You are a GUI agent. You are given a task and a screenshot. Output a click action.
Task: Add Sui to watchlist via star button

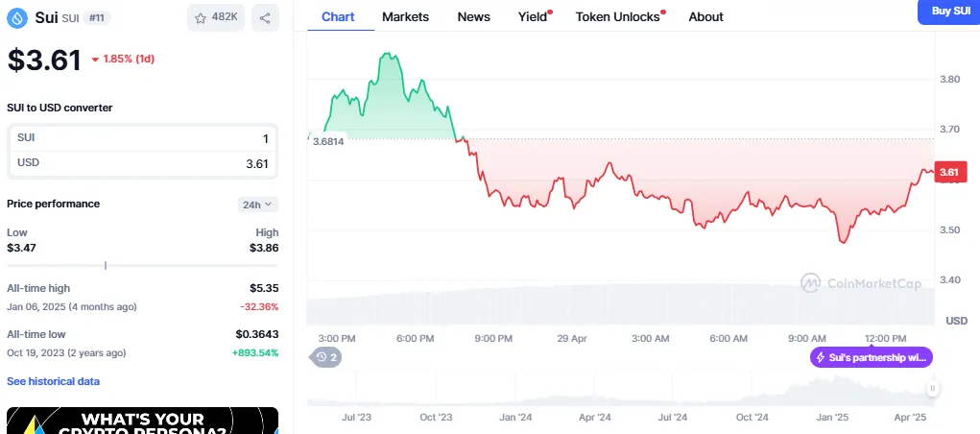(216, 17)
